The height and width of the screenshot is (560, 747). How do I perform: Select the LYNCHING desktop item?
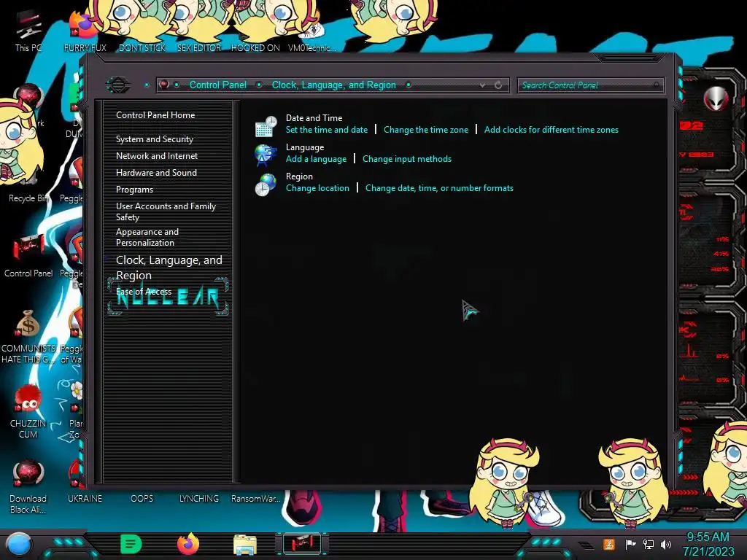[199, 499]
